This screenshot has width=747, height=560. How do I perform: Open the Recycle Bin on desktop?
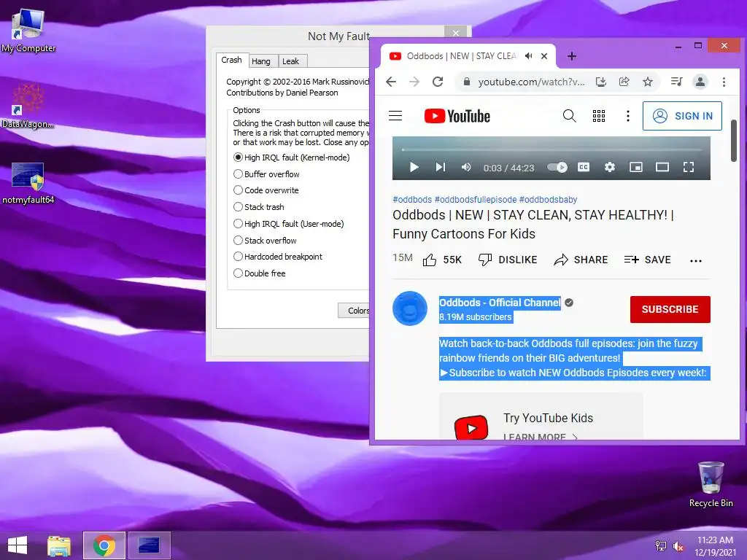tap(711, 484)
